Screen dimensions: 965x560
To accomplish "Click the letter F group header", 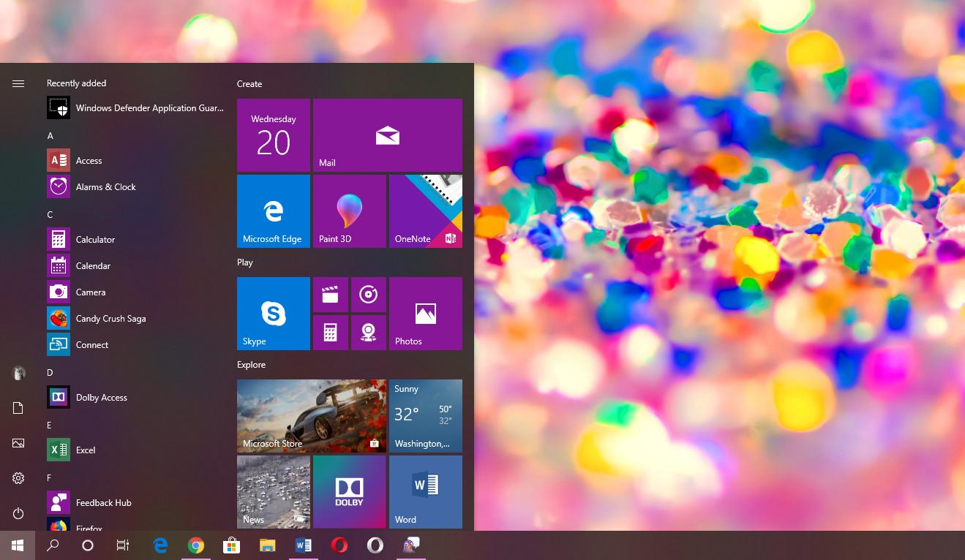I will (50, 478).
